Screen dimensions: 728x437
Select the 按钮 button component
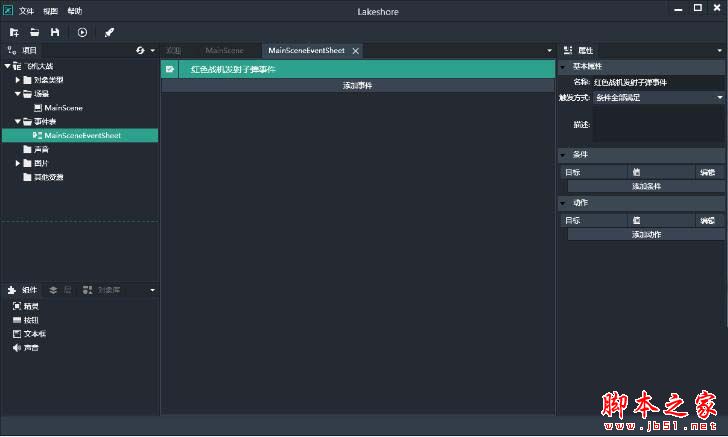pos(26,320)
